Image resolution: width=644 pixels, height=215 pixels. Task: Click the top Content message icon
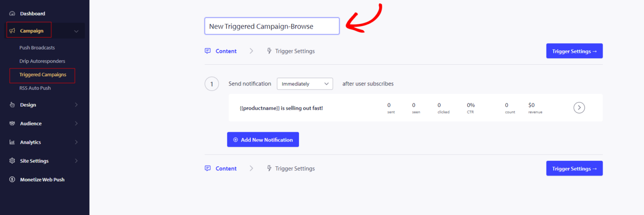[x=208, y=51]
